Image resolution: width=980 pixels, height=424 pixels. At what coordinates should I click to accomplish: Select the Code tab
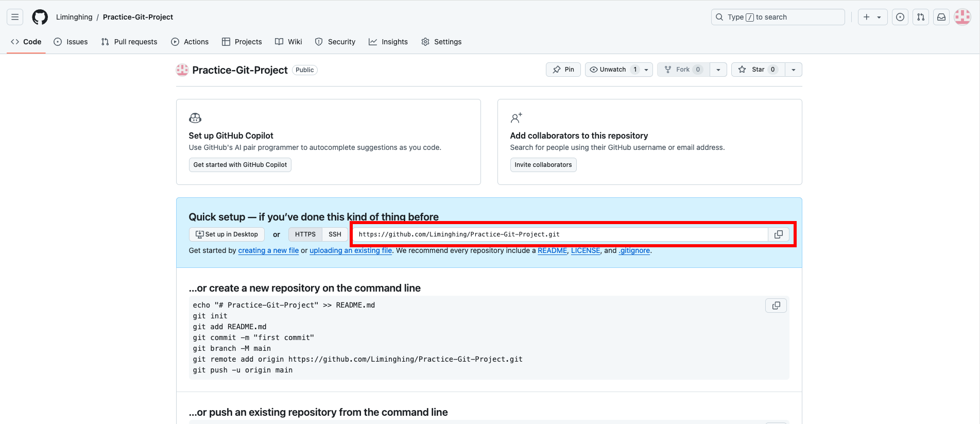coord(26,42)
